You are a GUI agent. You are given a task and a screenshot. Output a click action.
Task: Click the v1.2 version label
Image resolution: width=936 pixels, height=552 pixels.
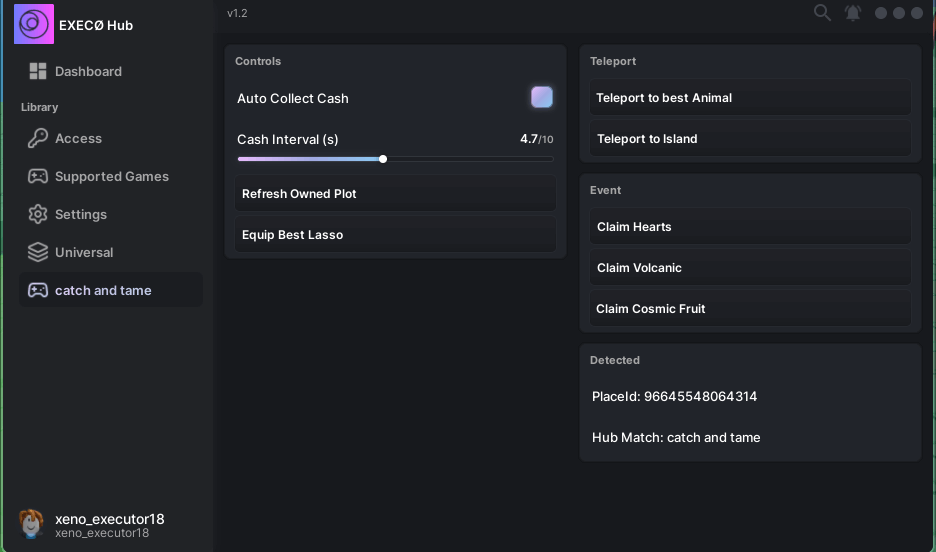pos(237,13)
